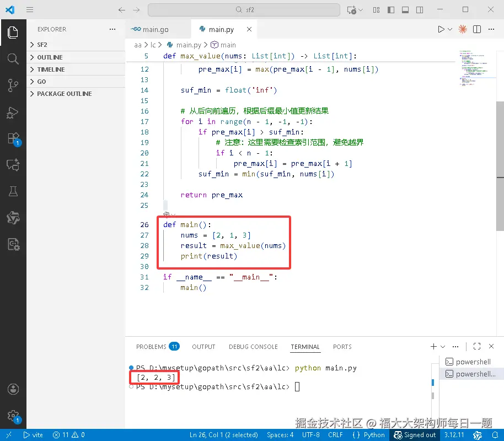
Task: Click the editor vertical scrollbar
Action: pyautogui.click(x=500, y=166)
